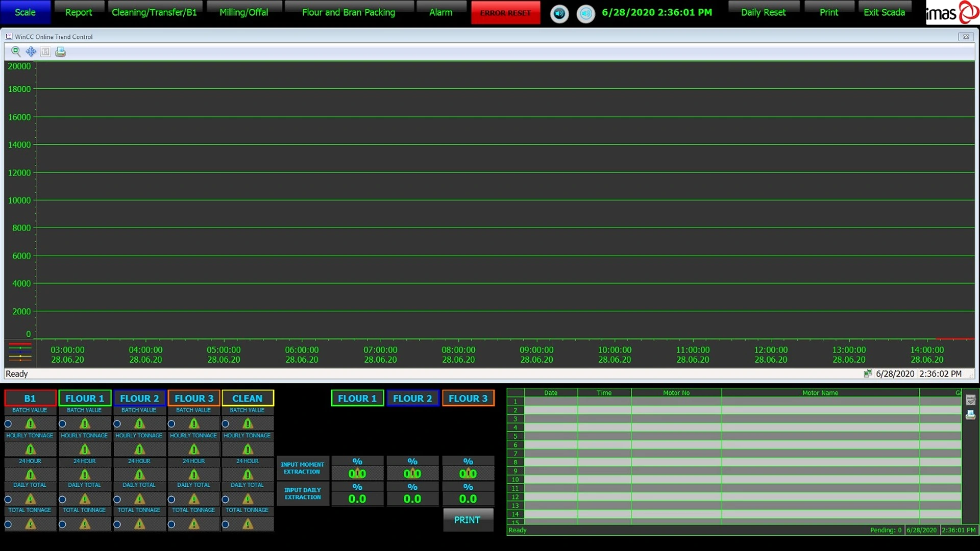Click the connection status icon in trend status bar
The width and height of the screenshot is (980, 551).
pos(867,373)
